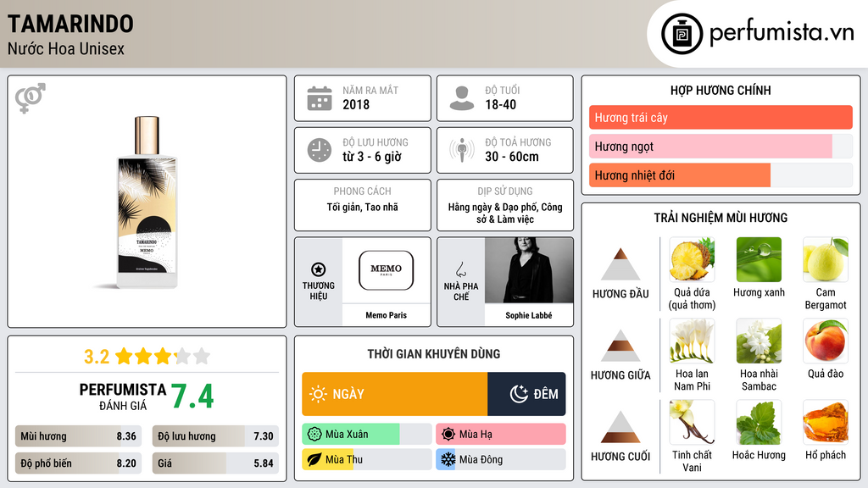The image size is (868, 488).
Task: Click the Mùi hương 8.36 score bar
Action: [x=79, y=436]
